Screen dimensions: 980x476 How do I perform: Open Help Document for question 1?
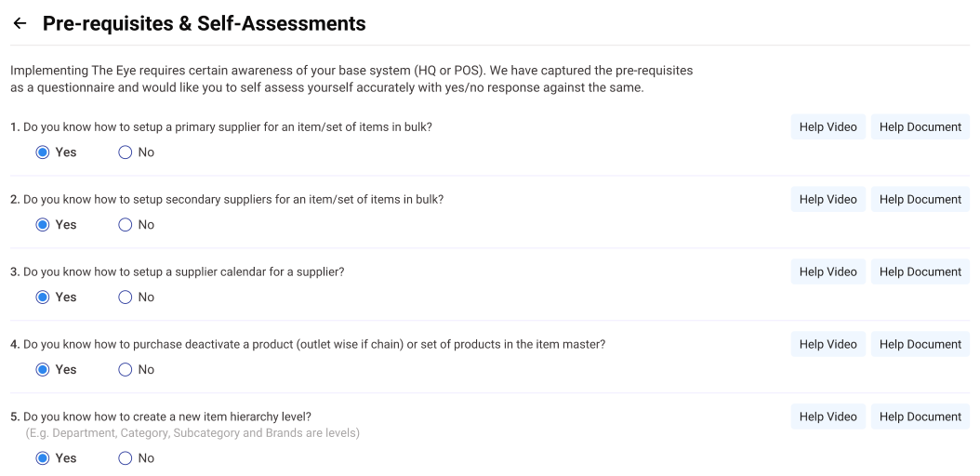[920, 127]
